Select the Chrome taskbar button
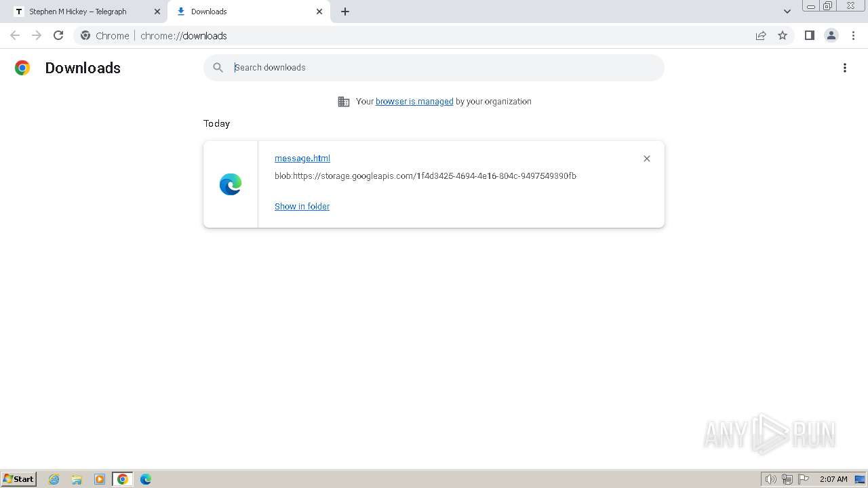 [x=123, y=479]
